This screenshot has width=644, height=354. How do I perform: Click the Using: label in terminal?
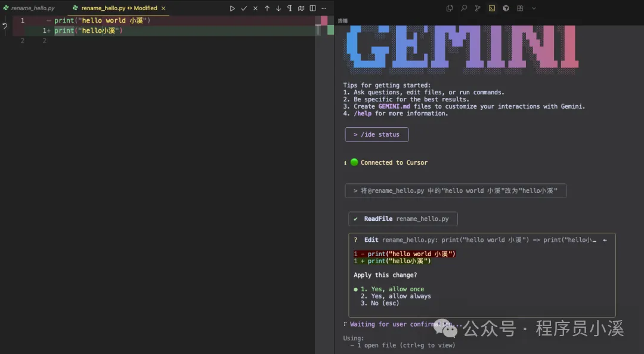353,338
